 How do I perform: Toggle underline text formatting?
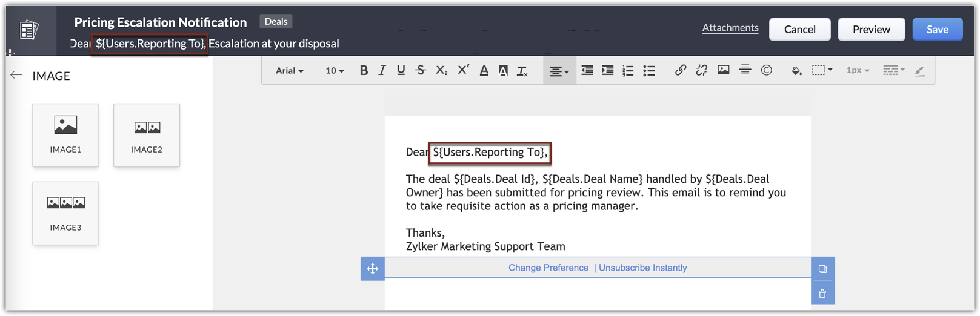pyautogui.click(x=401, y=70)
